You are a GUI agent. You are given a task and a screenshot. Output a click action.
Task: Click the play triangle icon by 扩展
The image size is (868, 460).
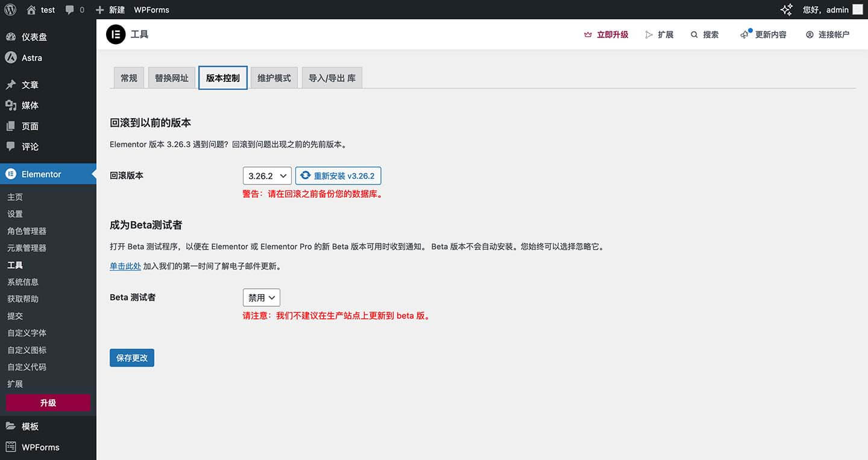click(x=649, y=34)
